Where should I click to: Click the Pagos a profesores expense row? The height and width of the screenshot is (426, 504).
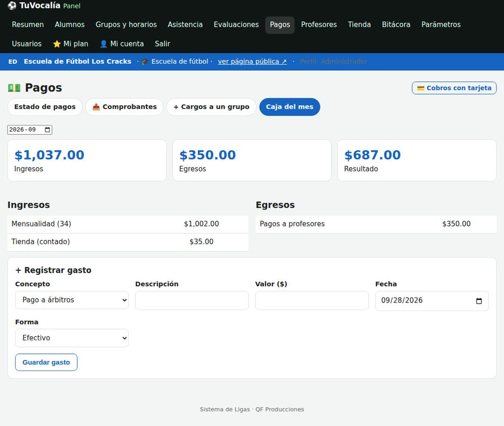(376, 224)
